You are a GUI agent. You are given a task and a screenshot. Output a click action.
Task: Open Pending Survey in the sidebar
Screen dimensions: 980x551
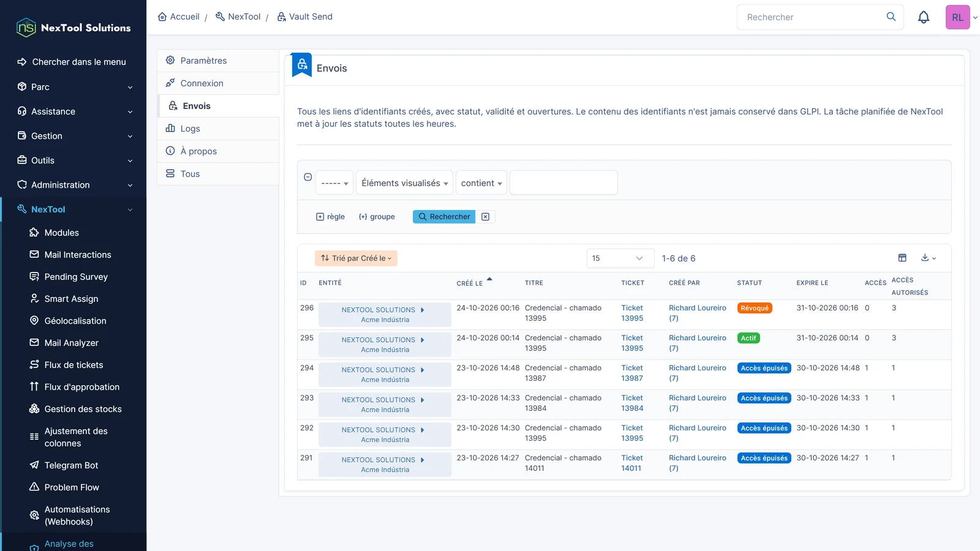click(76, 277)
